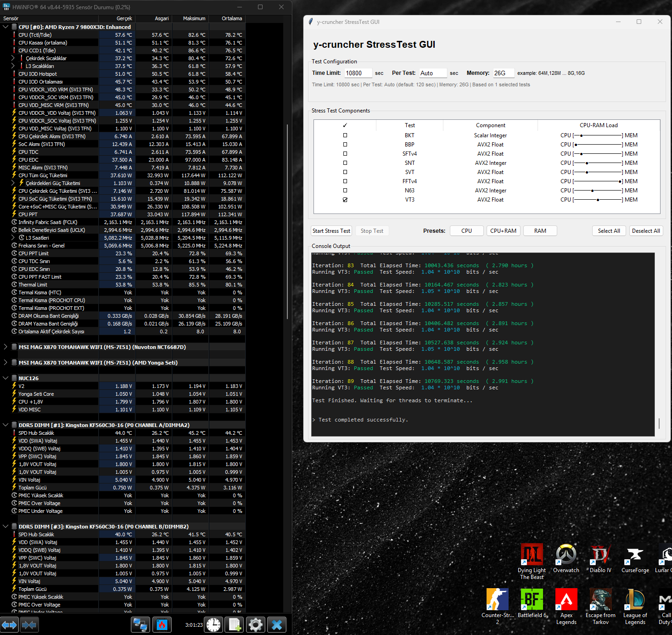The image size is (672, 635).
Task: Select the Dying Light The Beast desktop shortcut
Action: point(532,562)
